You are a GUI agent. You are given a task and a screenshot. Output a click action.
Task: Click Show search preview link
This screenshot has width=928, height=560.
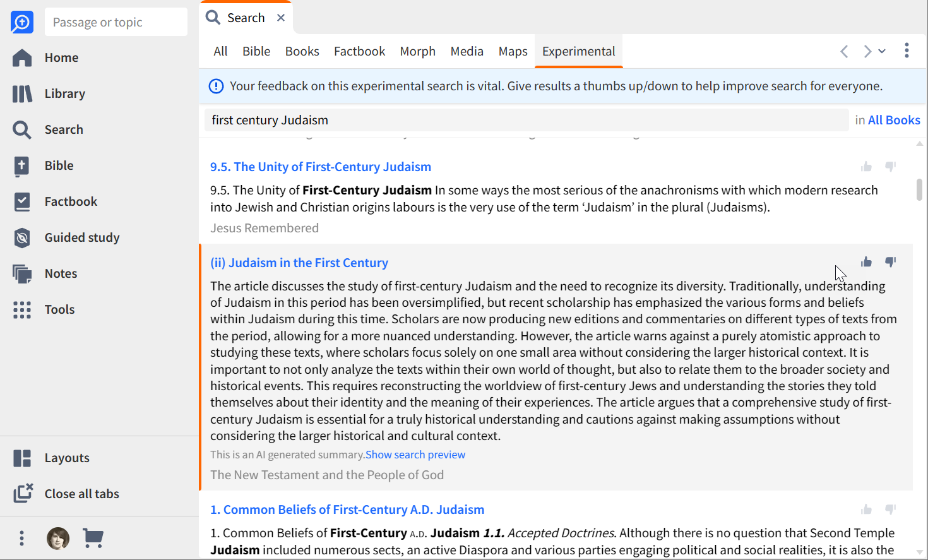(x=415, y=455)
